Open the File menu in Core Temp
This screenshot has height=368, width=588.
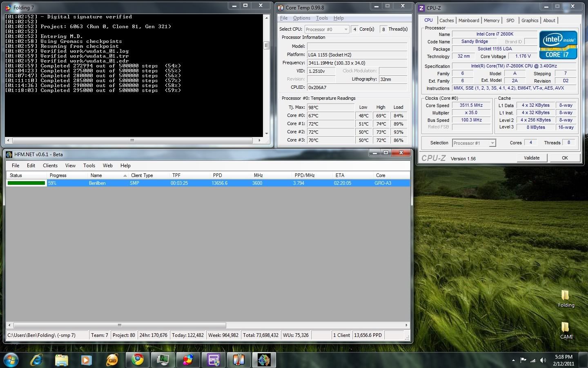click(284, 18)
